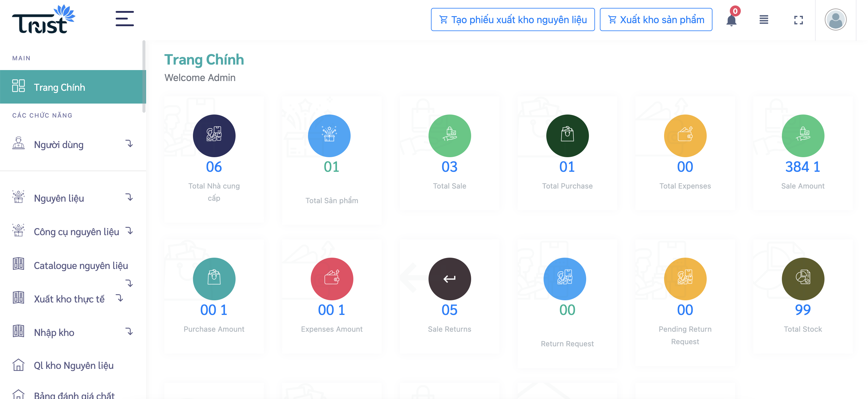Select Trang Chính in the sidebar
Image resolution: width=868 pixels, height=399 pixels.
[73, 87]
